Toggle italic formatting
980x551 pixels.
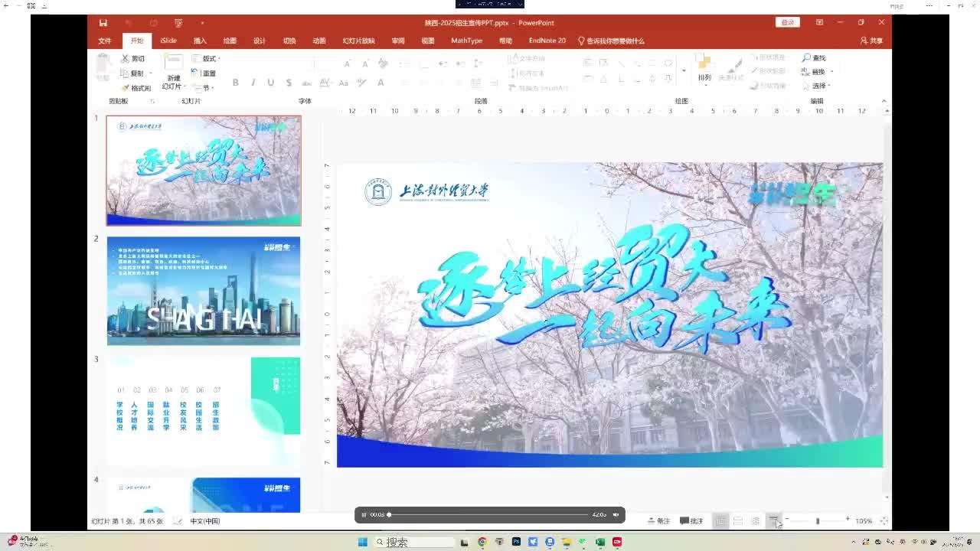[x=253, y=83]
